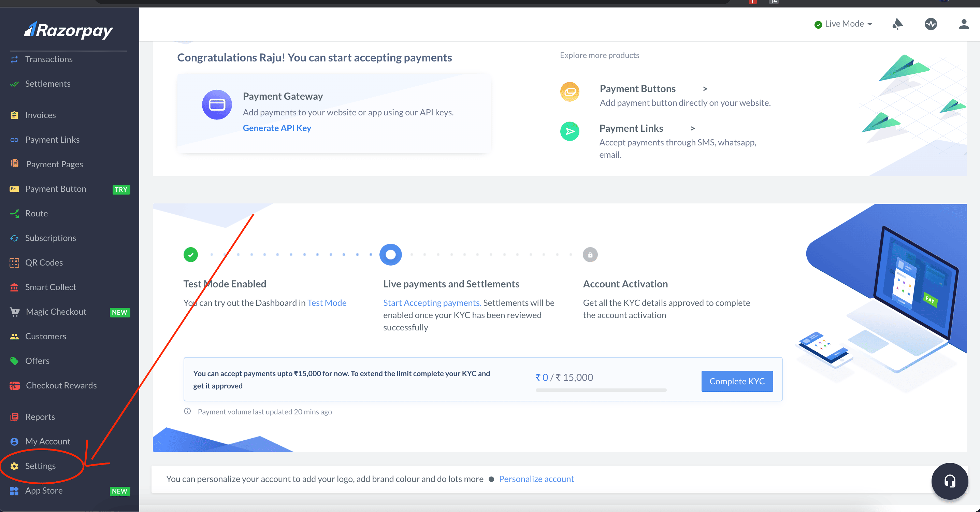The image size is (980, 512).
Task: Click the '₹ 0 / ₹ 15,000' amount text
Action: (564, 377)
